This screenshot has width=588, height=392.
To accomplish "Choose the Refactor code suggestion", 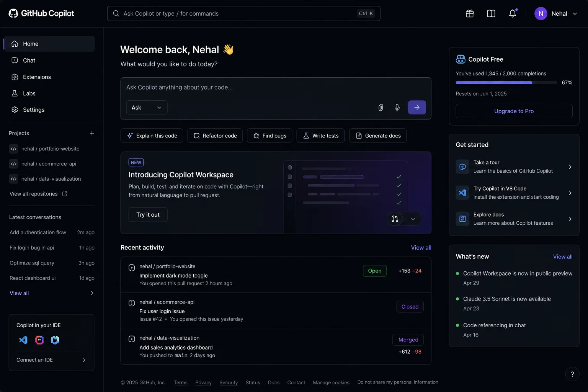I will point(215,136).
